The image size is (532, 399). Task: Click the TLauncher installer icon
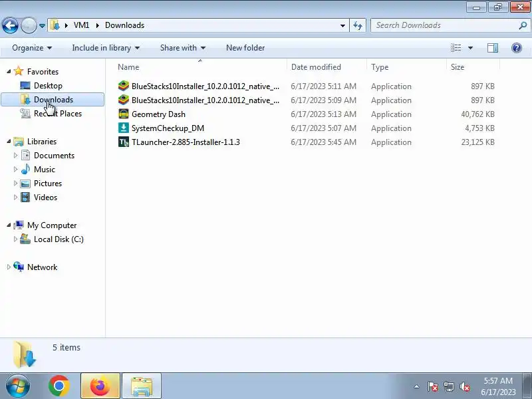coord(124,142)
